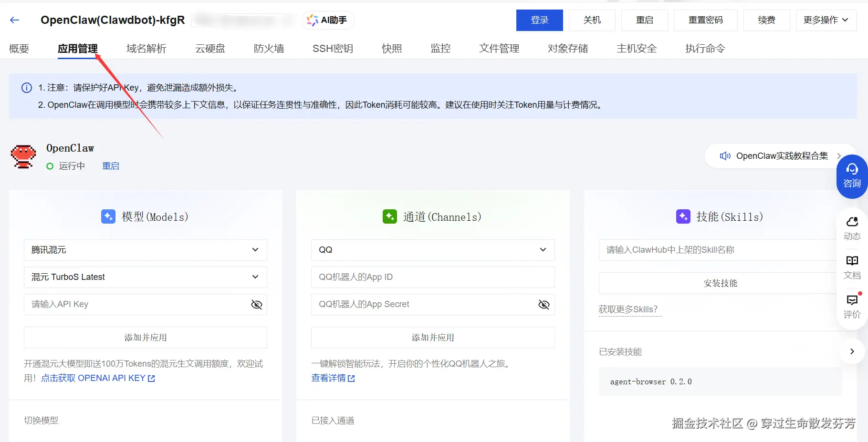
Task: Open the OpenClaw实践教程合集 chevron arrow
Action: 839,156
